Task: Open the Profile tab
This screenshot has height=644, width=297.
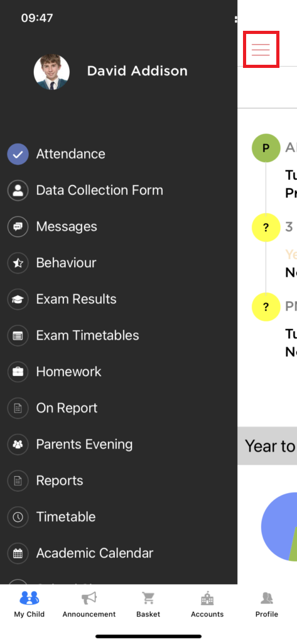Action: (x=267, y=604)
